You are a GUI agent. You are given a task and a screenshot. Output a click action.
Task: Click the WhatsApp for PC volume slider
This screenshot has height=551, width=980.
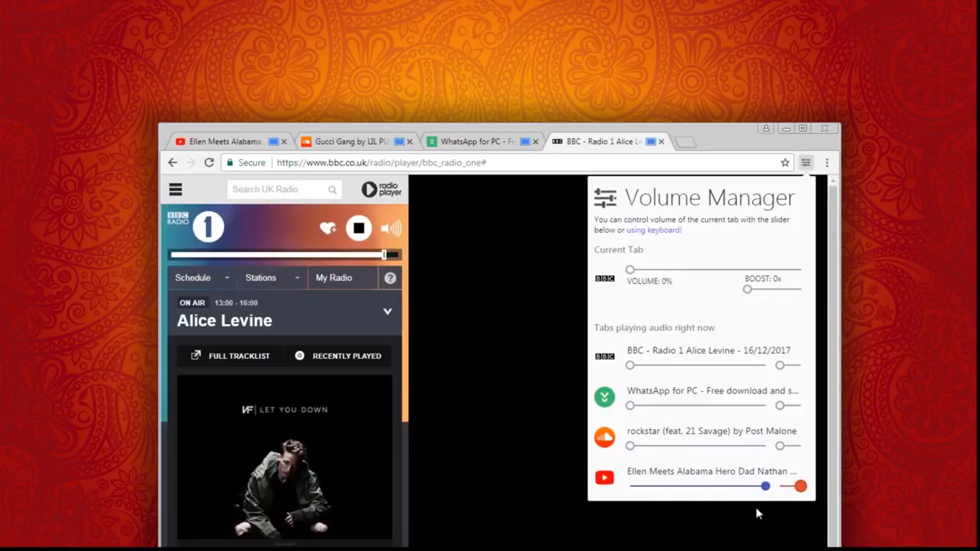pos(696,406)
